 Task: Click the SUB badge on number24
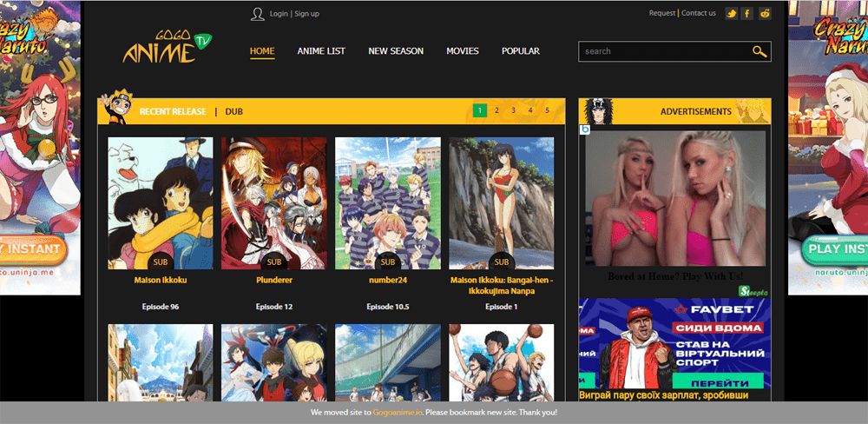coord(388,262)
